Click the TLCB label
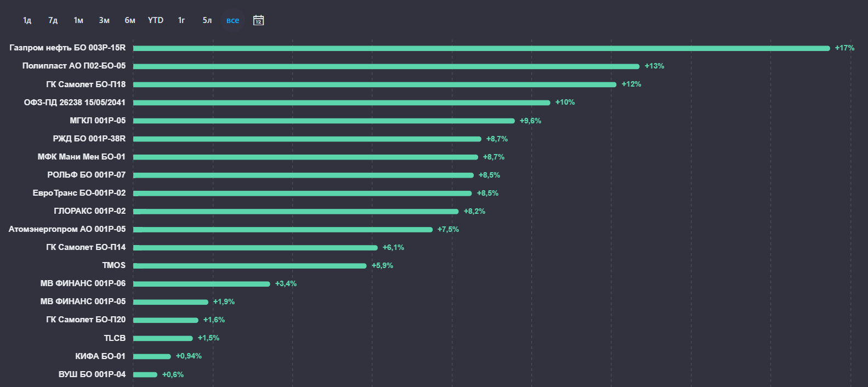Screen dimensions: 868x387 tap(115, 338)
